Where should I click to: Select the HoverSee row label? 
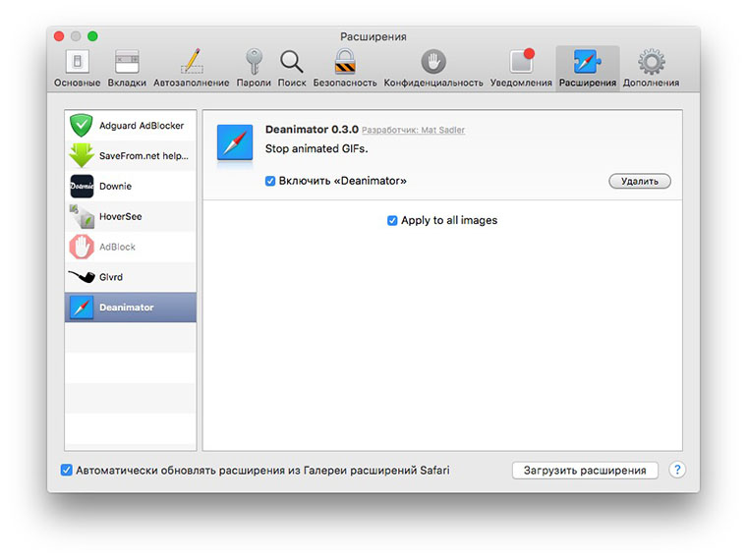coord(121,217)
